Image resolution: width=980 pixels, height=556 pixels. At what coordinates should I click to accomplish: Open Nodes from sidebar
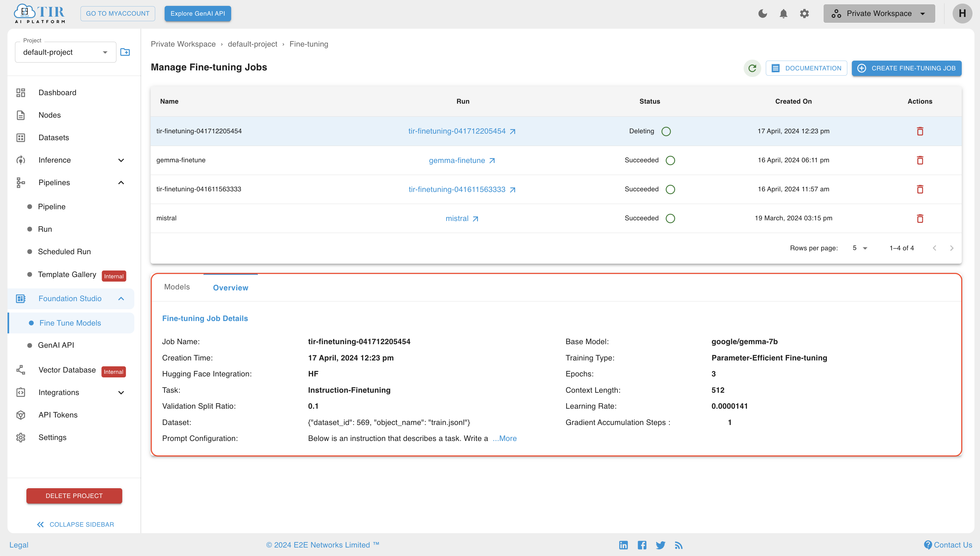point(50,115)
